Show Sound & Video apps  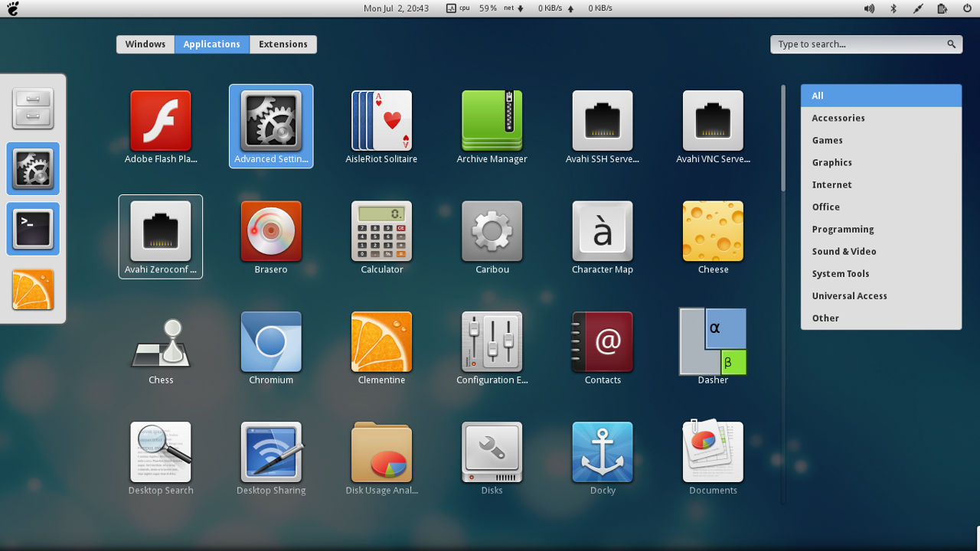tap(881, 251)
